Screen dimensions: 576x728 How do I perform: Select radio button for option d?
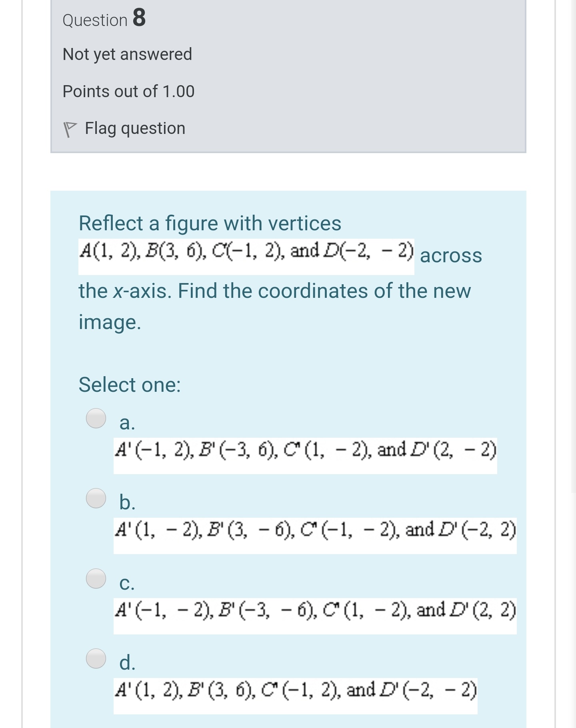click(96, 658)
